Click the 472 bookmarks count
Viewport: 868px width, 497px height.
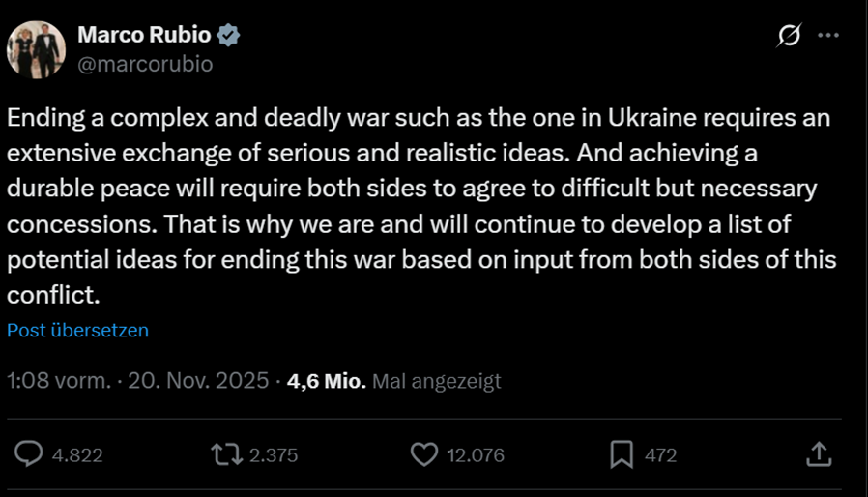click(x=660, y=454)
